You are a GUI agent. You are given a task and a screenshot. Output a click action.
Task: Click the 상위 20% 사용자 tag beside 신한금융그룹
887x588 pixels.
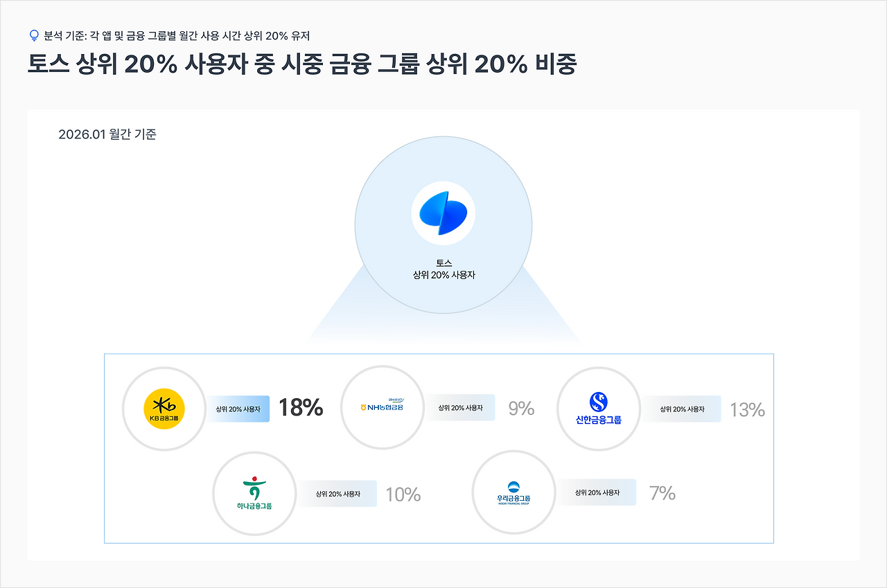[x=681, y=409]
